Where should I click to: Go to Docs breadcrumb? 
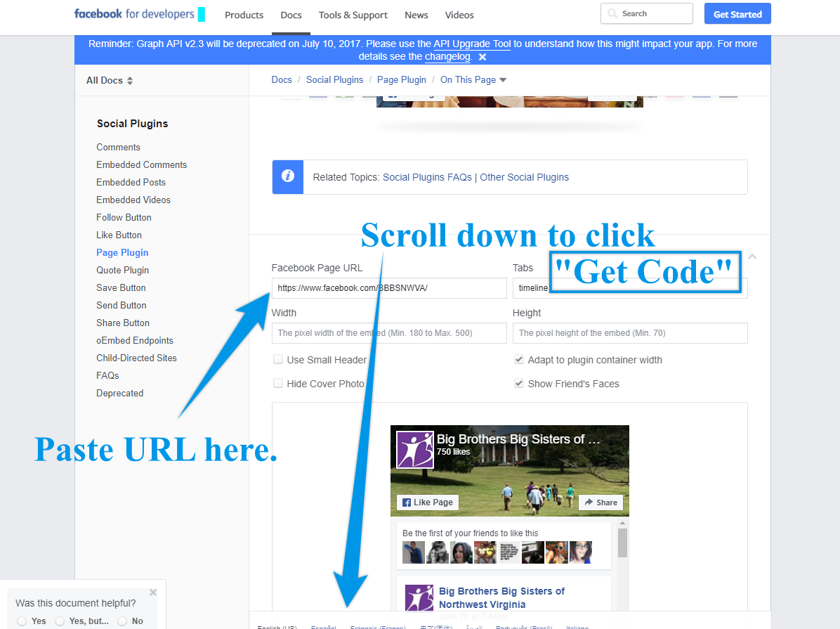pos(281,80)
